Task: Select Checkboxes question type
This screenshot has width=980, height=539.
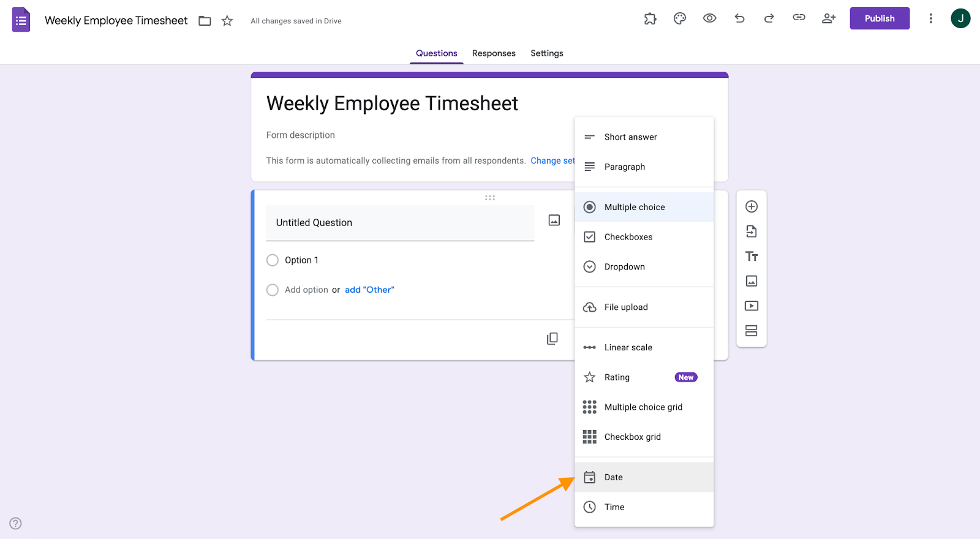Action: [644, 237]
